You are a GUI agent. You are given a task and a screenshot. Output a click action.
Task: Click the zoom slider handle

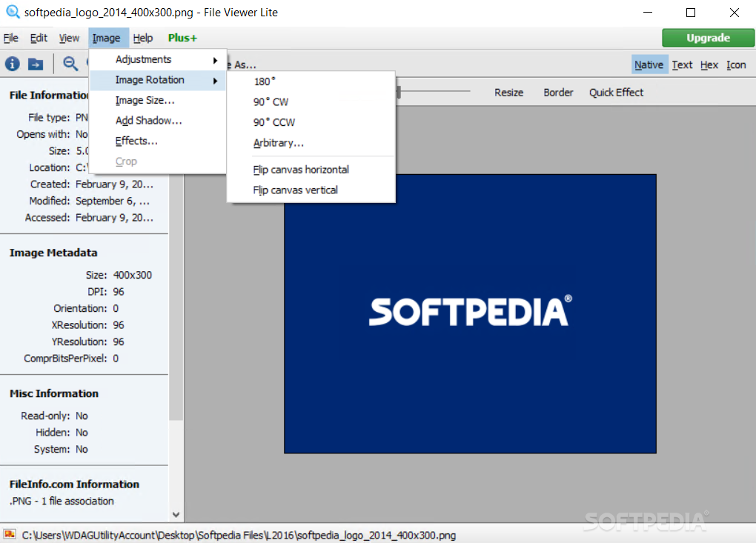(399, 92)
